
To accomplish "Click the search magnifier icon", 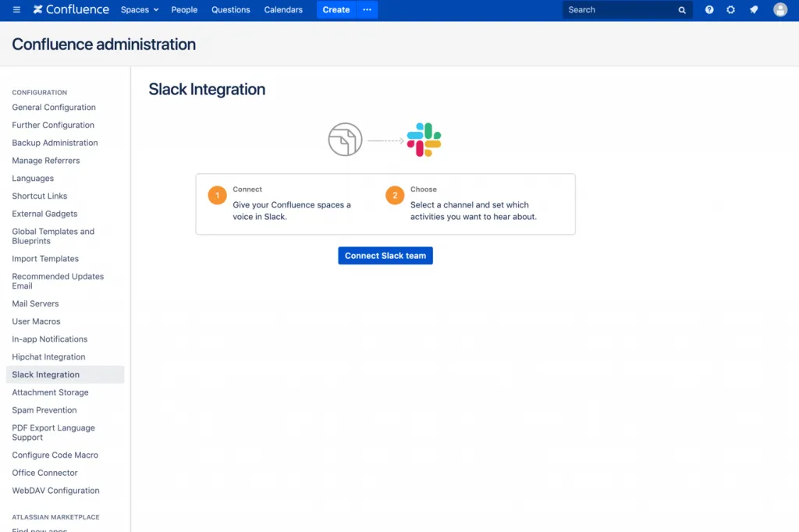I will point(682,10).
